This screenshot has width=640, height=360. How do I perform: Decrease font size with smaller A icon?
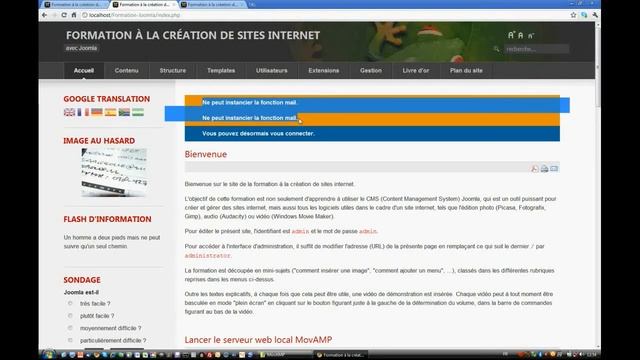[531, 36]
